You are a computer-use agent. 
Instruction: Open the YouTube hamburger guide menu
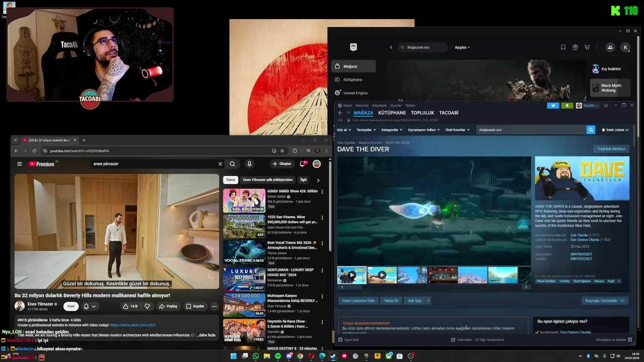20,164
